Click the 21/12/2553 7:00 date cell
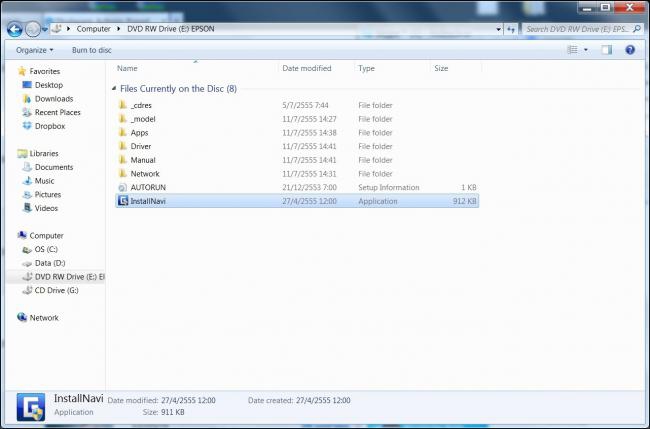 point(309,187)
